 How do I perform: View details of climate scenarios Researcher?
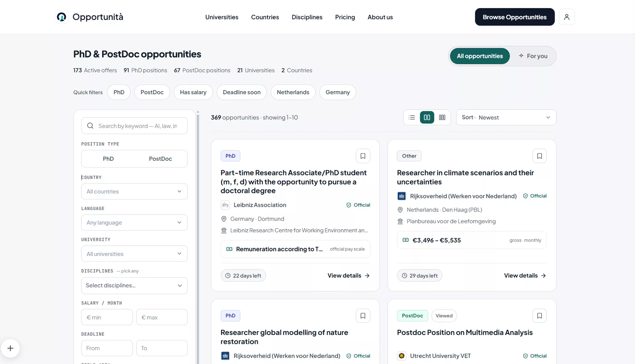click(525, 276)
